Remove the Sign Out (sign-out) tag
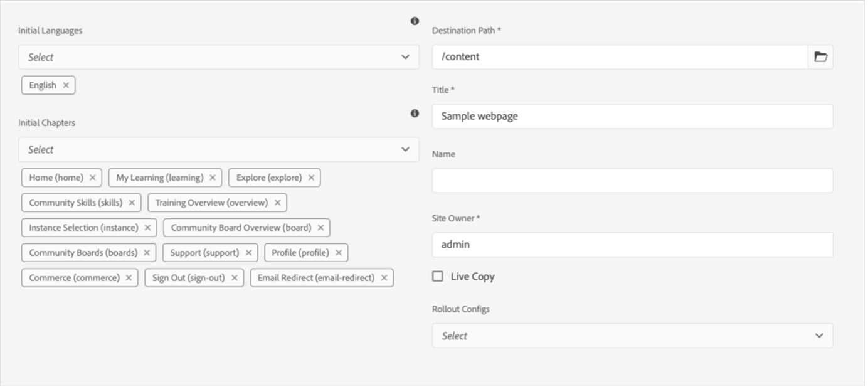 (x=234, y=278)
